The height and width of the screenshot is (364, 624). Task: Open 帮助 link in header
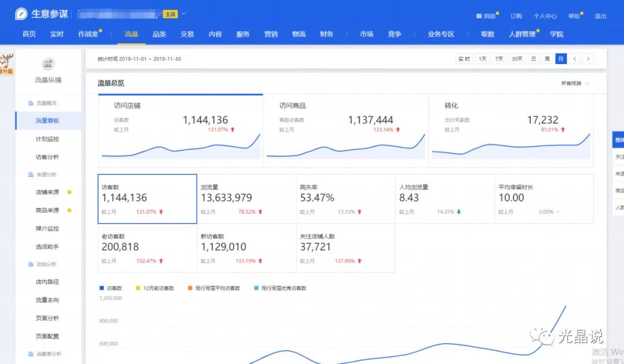pos(574,16)
